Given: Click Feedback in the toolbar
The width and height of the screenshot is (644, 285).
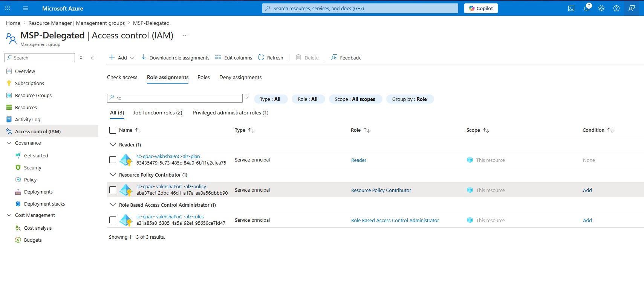Looking at the screenshot, I should pyautogui.click(x=346, y=58).
